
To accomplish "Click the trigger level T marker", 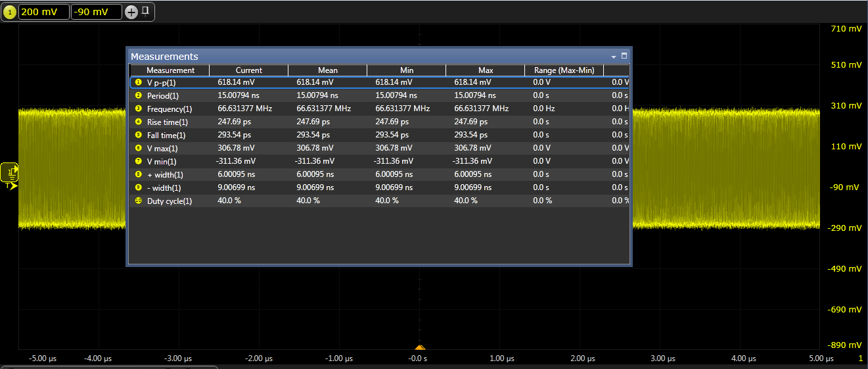I will (11, 186).
